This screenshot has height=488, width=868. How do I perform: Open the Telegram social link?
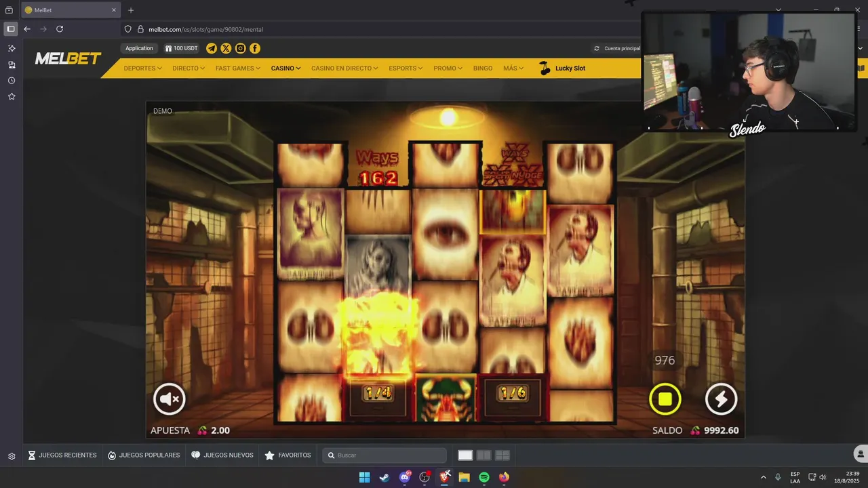(212, 48)
